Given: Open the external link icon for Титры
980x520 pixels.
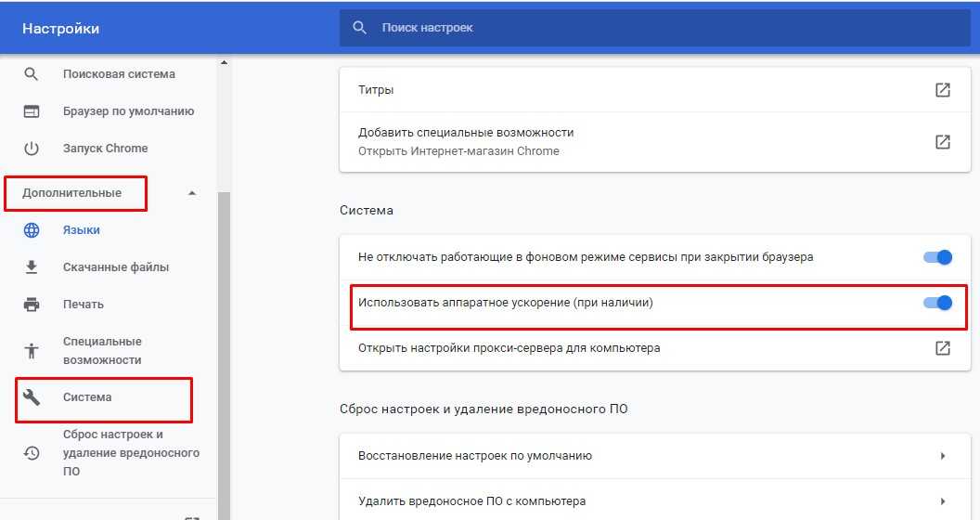Looking at the screenshot, I should pyautogui.click(x=942, y=90).
